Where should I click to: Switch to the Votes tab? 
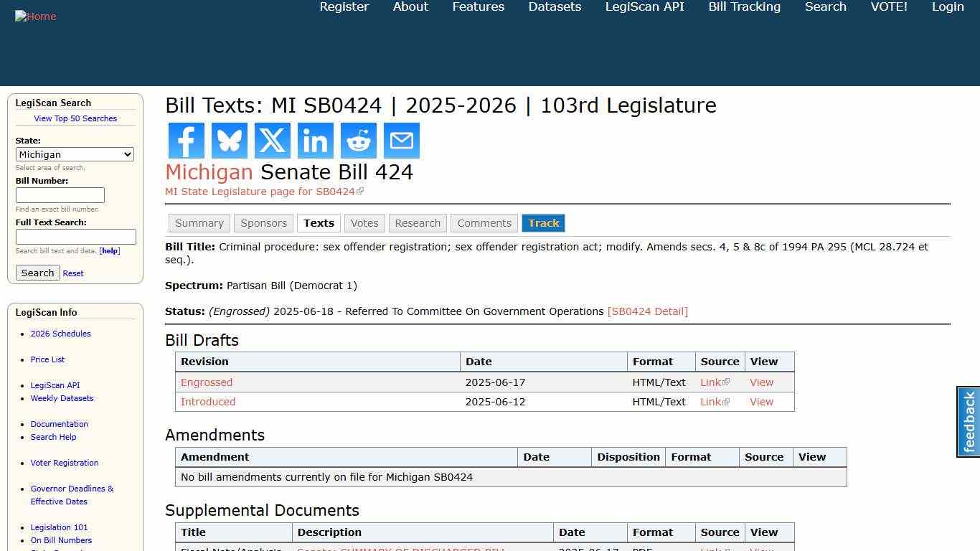(364, 223)
